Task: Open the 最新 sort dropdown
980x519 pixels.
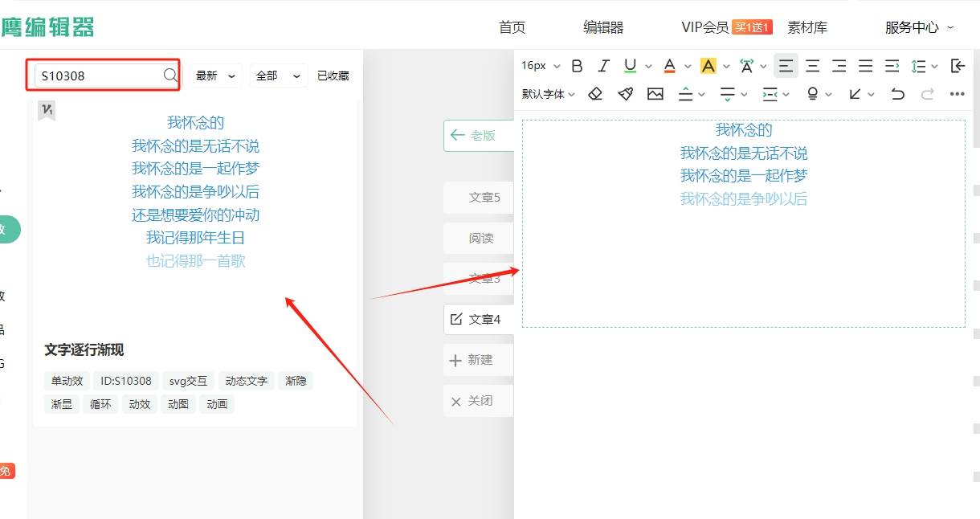Action: click(x=215, y=76)
